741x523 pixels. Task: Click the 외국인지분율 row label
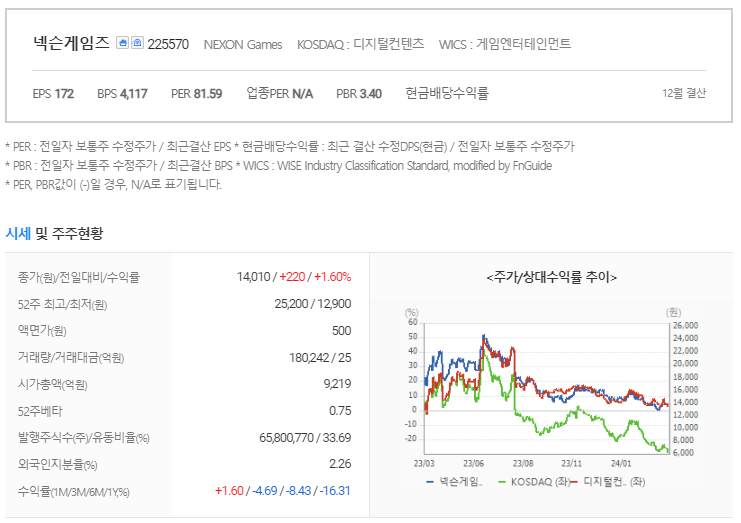pos(58,465)
